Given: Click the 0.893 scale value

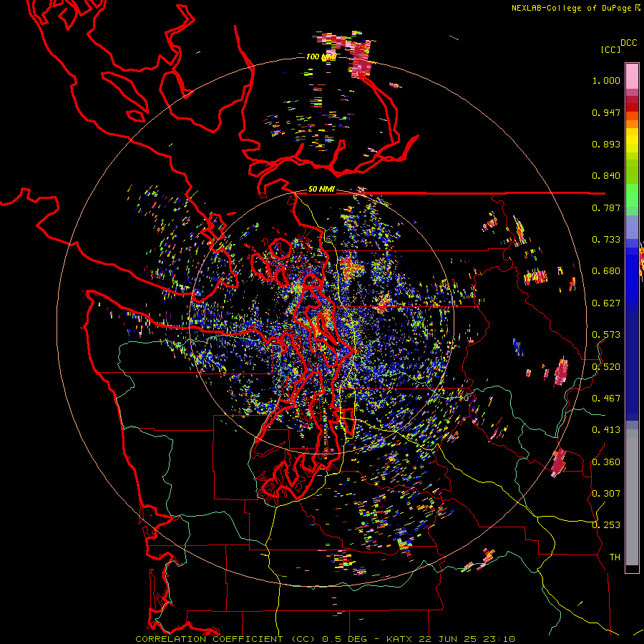Looking at the screenshot, I should click(x=606, y=144).
